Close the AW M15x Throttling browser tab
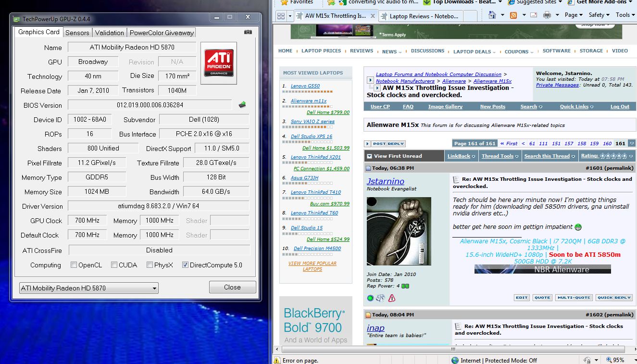The image size is (637, 364). [372, 15]
